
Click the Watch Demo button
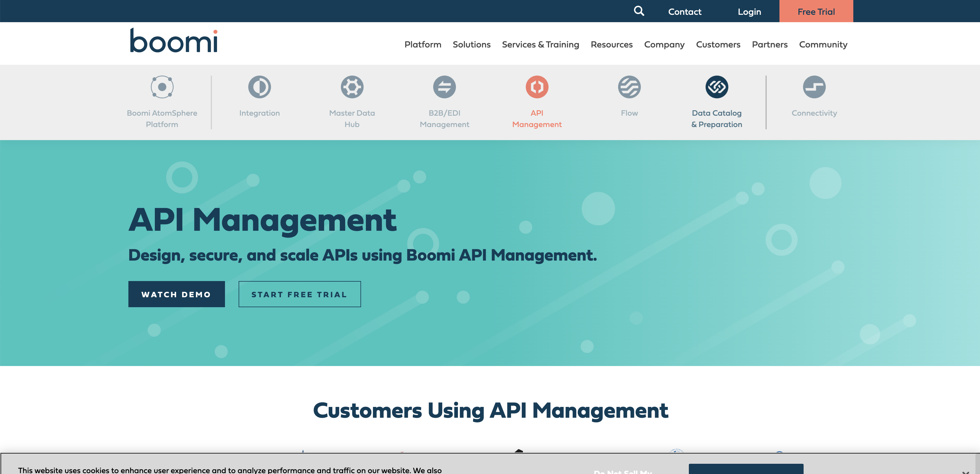(x=176, y=294)
